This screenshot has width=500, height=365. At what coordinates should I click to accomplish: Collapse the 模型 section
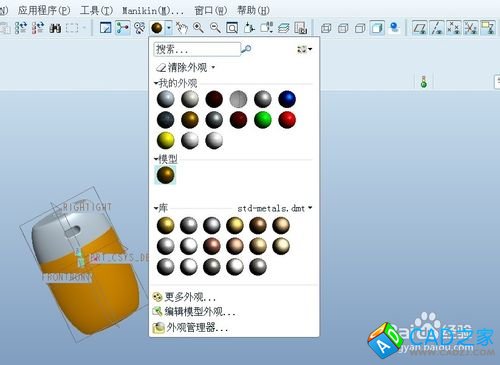(156, 159)
